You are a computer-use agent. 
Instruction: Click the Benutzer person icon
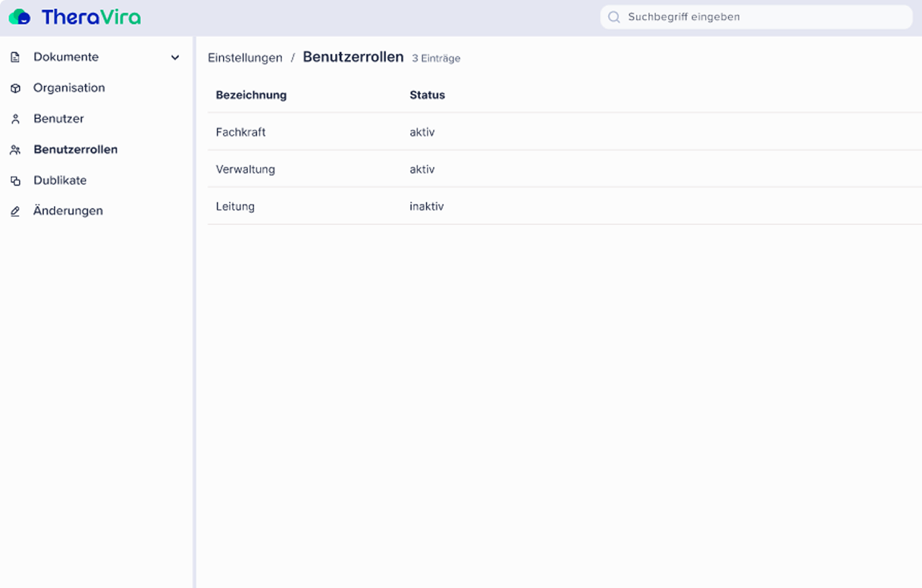click(x=15, y=119)
